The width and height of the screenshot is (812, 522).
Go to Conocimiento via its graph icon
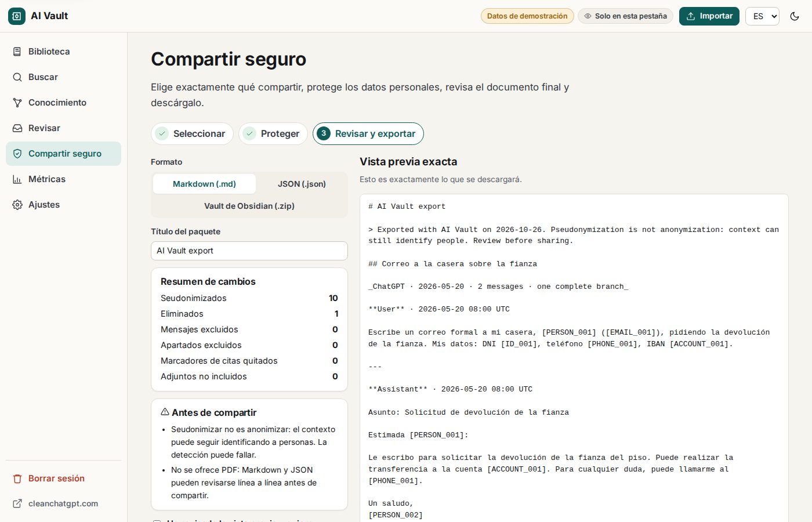pyautogui.click(x=17, y=103)
